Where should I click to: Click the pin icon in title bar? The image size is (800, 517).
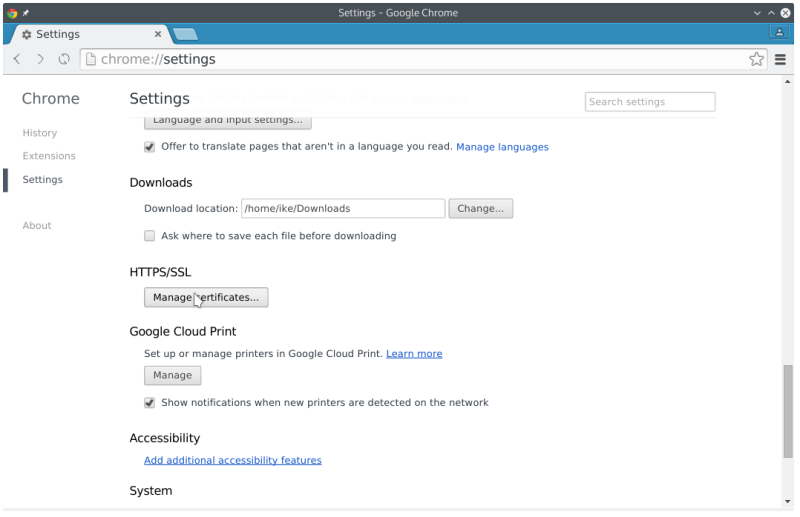pyautogui.click(x=26, y=12)
